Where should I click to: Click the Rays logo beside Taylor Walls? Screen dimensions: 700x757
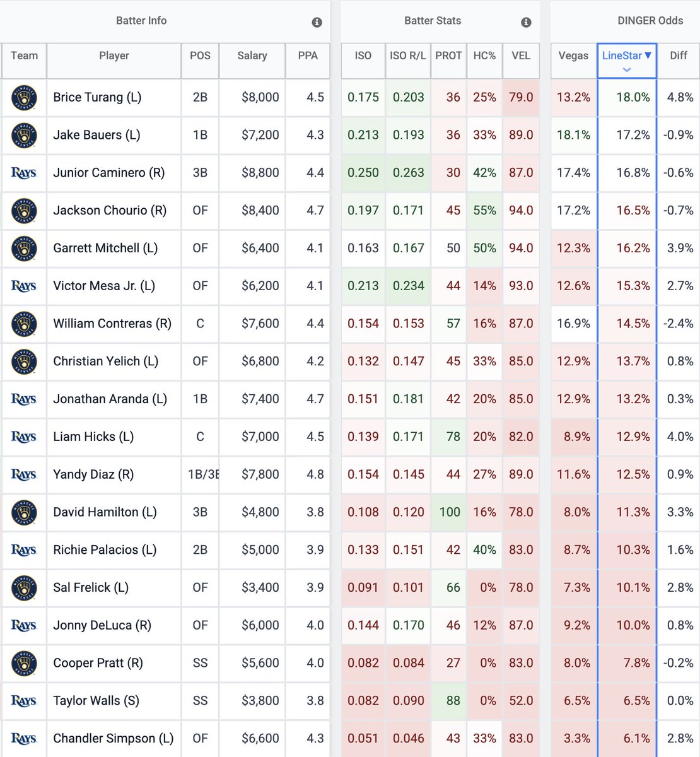[24, 701]
